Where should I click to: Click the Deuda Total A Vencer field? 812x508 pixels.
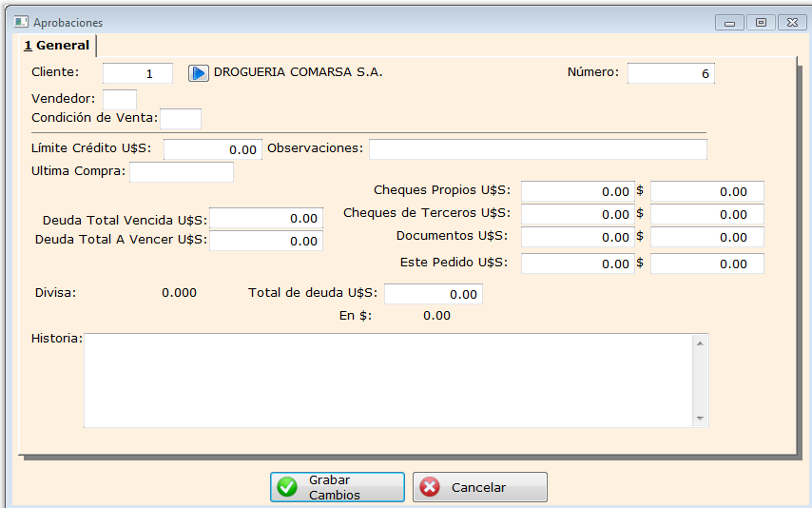(266, 242)
